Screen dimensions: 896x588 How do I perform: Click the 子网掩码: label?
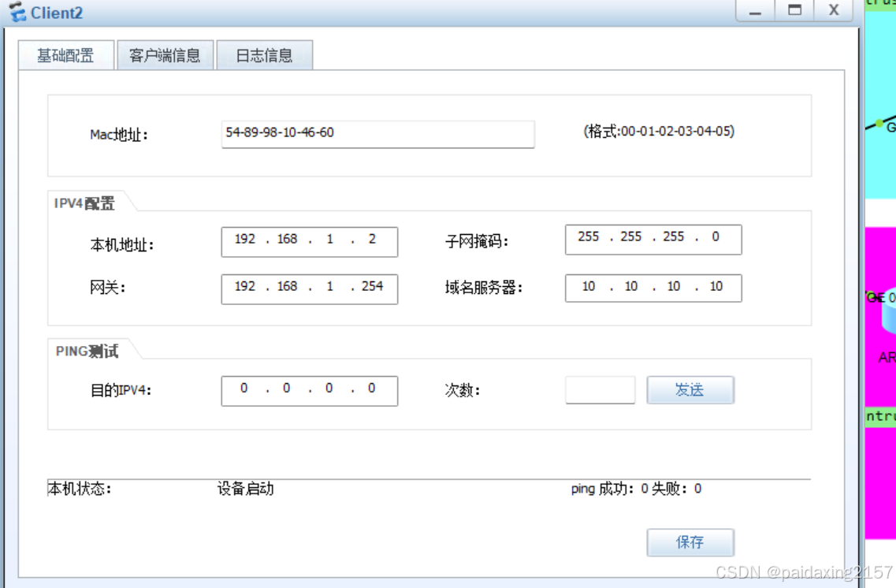[x=477, y=242]
